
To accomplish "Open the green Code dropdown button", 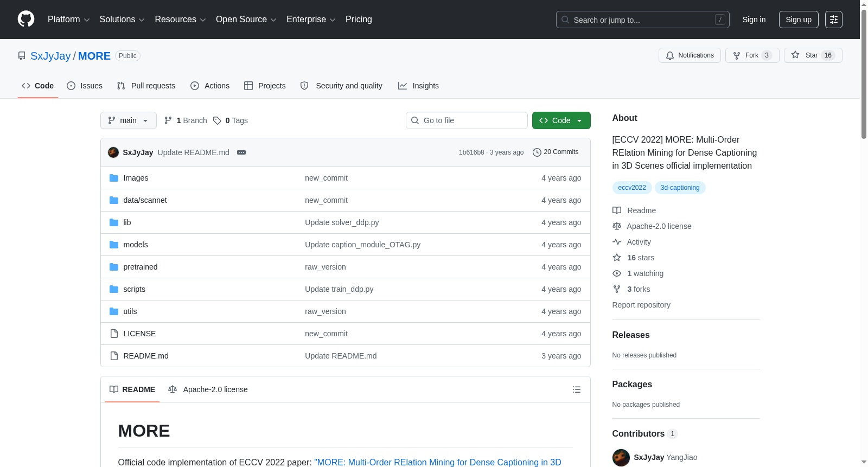I will [561, 120].
